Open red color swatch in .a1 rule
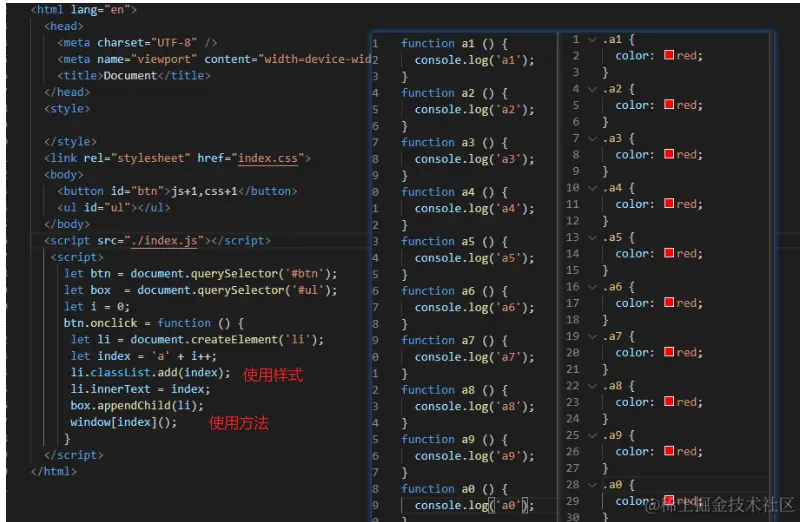 tap(669, 55)
